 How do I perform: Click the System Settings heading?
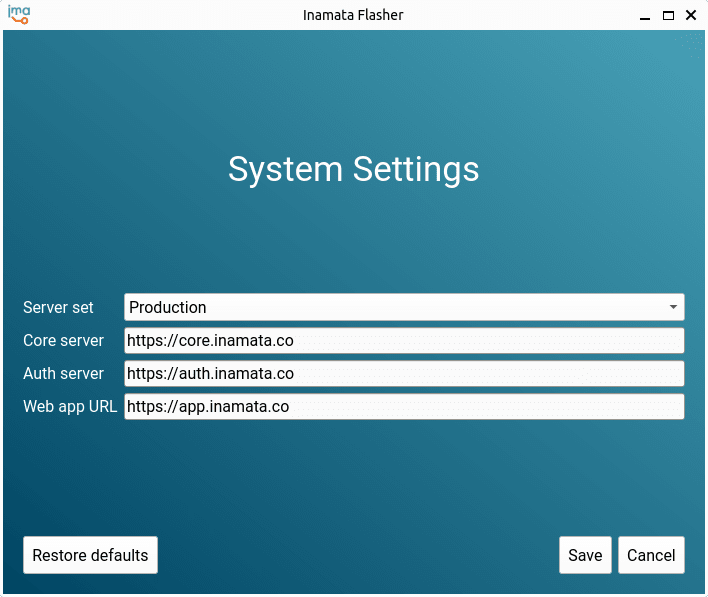click(x=354, y=170)
